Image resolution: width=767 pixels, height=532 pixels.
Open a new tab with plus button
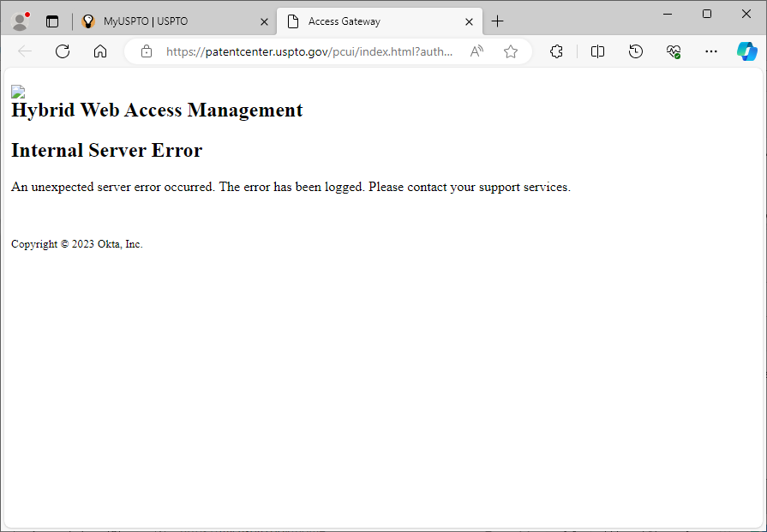coord(498,21)
